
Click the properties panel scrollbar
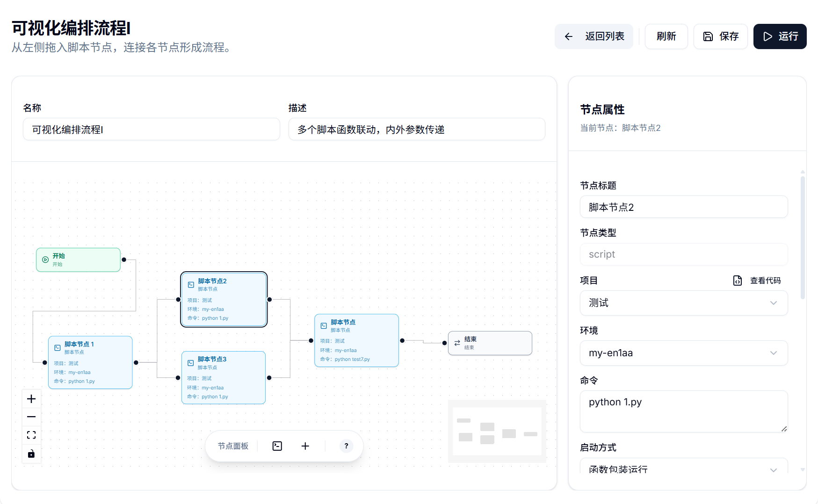[x=803, y=238]
